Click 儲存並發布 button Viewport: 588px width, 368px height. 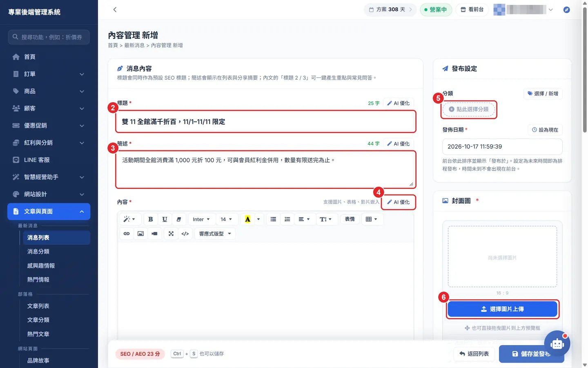(531, 354)
